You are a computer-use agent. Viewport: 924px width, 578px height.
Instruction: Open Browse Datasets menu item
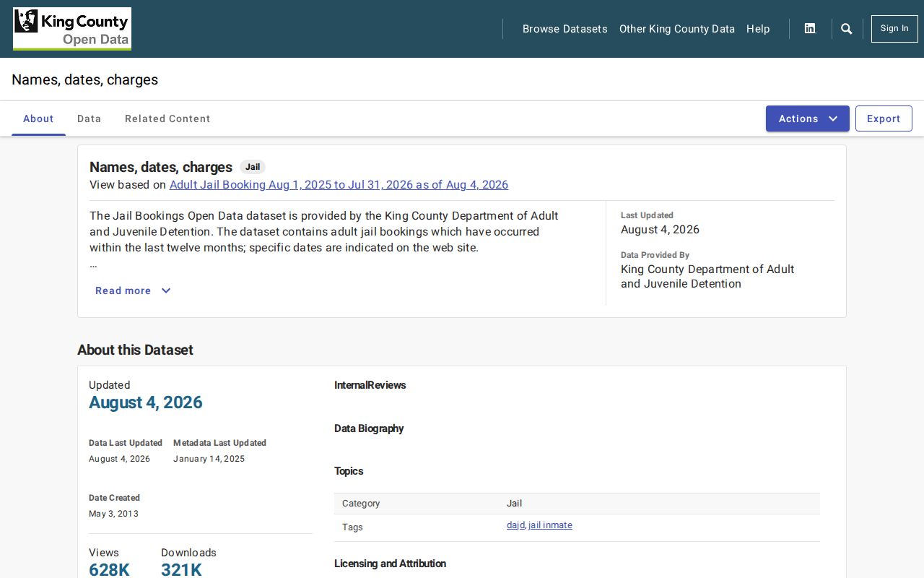(565, 29)
